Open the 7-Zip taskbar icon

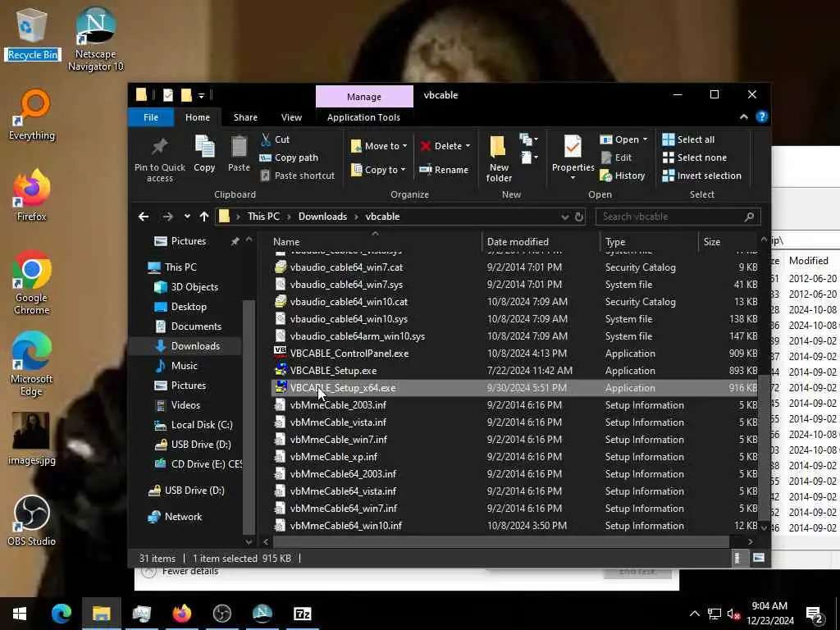point(302,614)
